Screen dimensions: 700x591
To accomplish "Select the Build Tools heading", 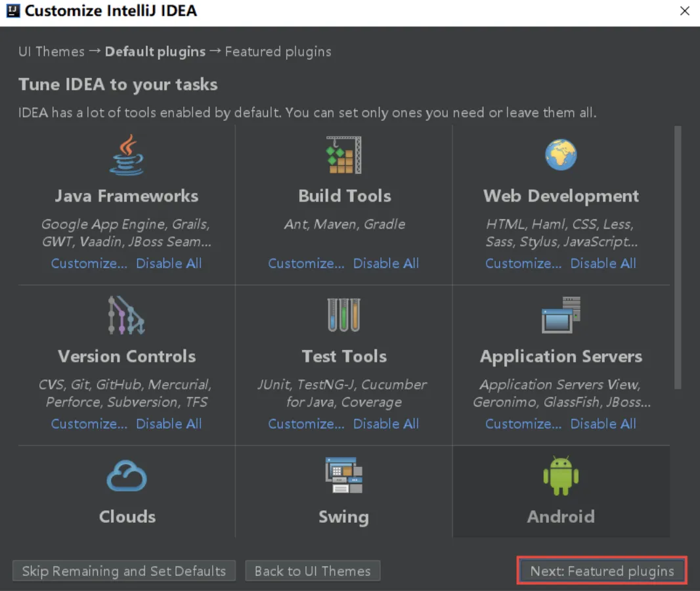I will point(345,196).
